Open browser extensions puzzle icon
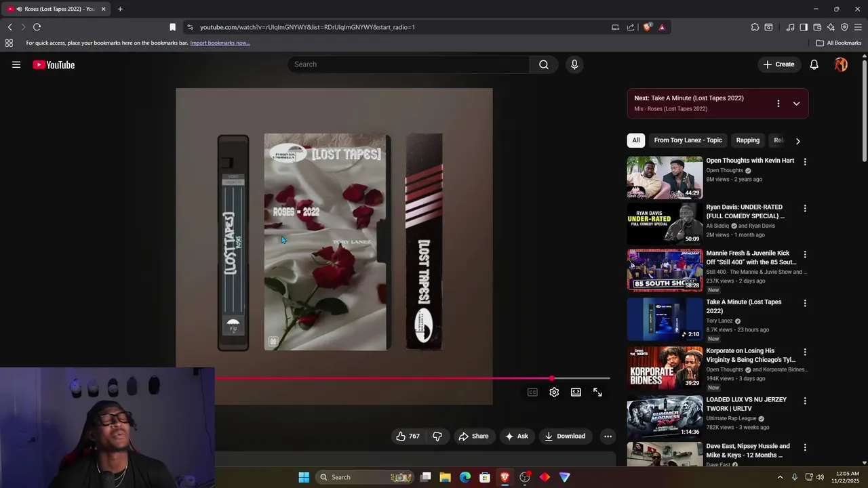Viewport: 868px width, 488px height. (x=755, y=27)
